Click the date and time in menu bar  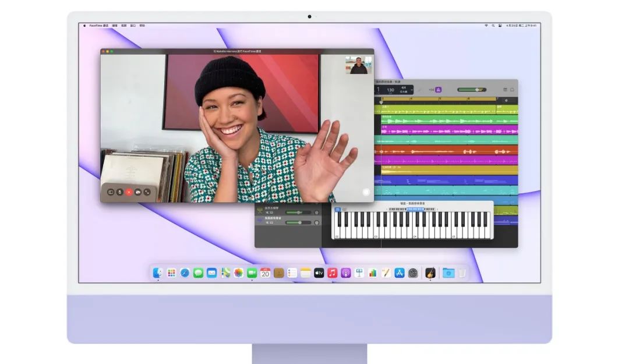coord(521,26)
